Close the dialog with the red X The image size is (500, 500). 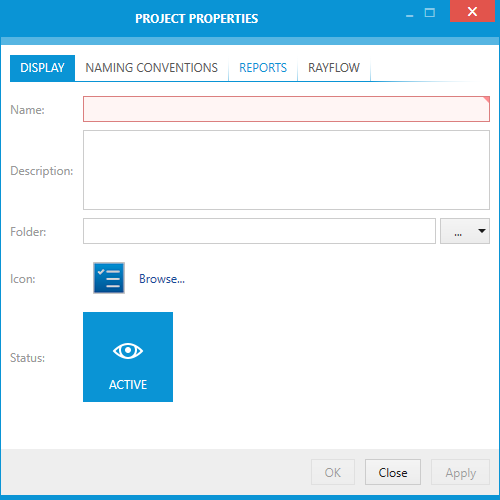[x=472, y=11]
